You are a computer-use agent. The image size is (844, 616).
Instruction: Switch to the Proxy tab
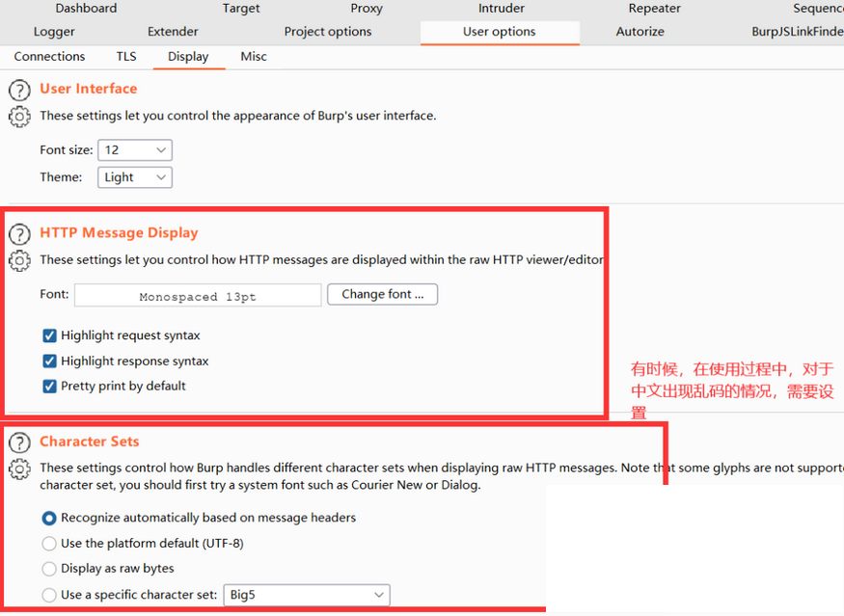367,8
